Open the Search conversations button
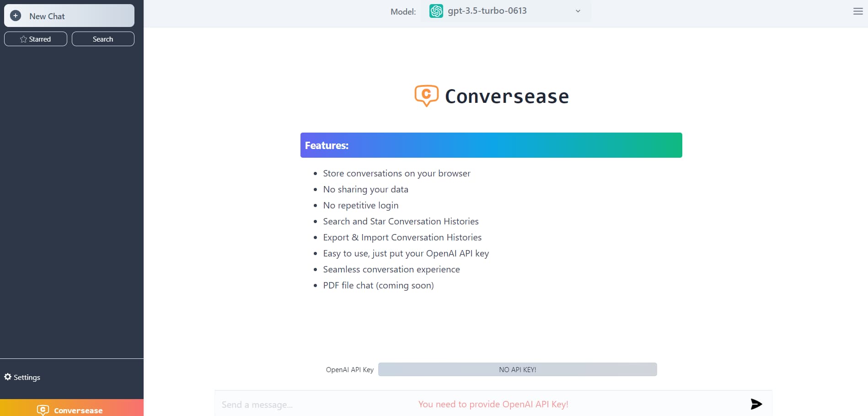This screenshot has width=868, height=416. pos(103,39)
